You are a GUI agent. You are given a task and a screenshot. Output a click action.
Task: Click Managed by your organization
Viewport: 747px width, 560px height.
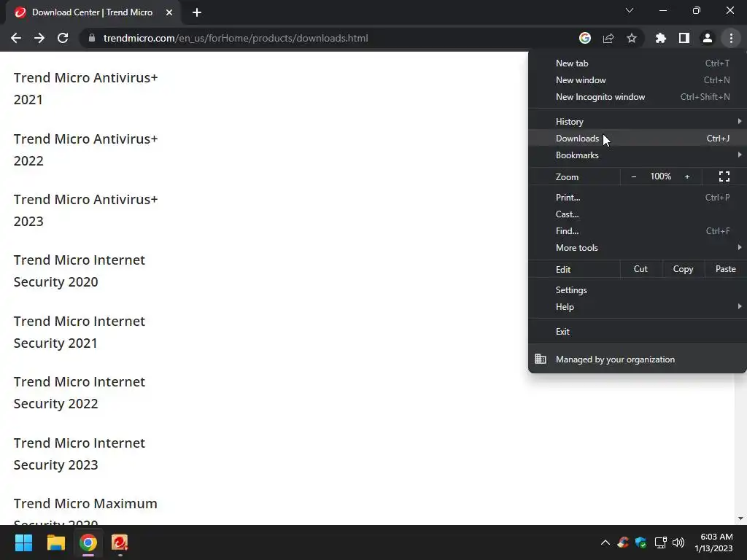click(x=638, y=359)
